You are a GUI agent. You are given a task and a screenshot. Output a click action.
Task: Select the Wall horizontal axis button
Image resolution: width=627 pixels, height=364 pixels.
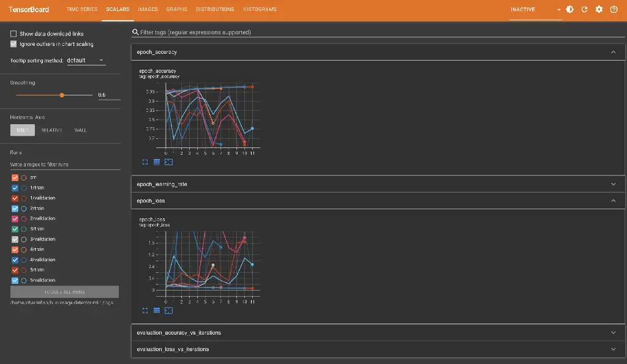pyautogui.click(x=80, y=130)
